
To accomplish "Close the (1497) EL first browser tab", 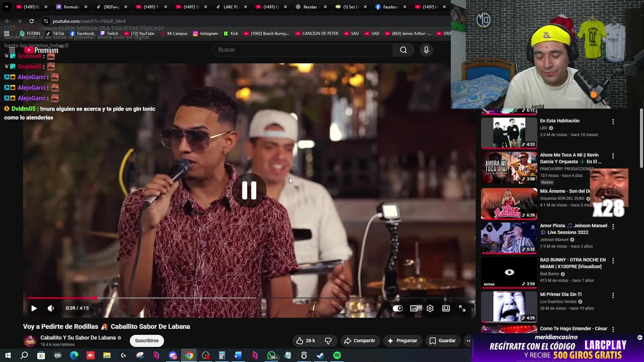I will (x=46, y=7).
